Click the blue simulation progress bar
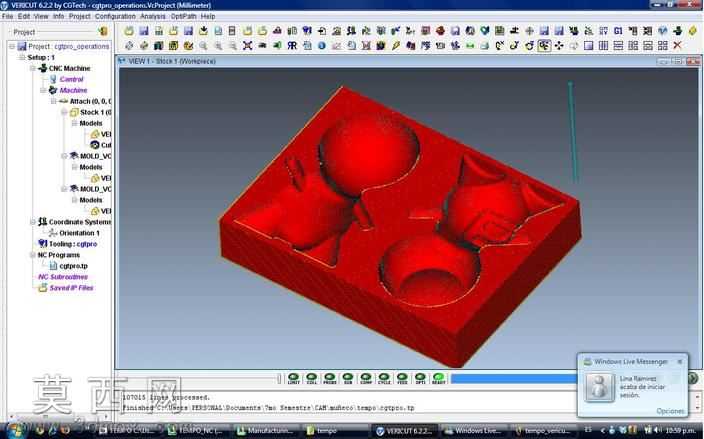 point(514,379)
